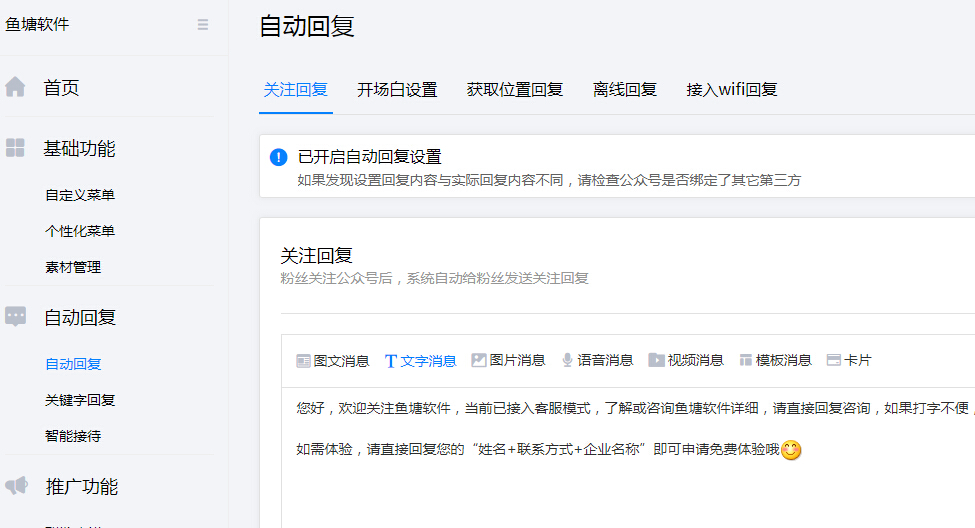The height and width of the screenshot is (528, 975).
Task: Choose 卡片 message type
Action: 857,360
